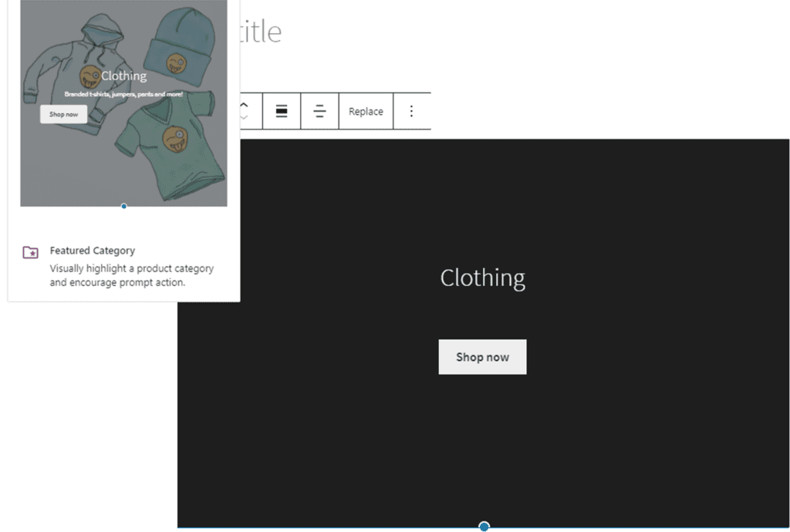The height and width of the screenshot is (532, 790).
Task: Click Shop now inside the preview card
Action: click(x=63, y=113)
